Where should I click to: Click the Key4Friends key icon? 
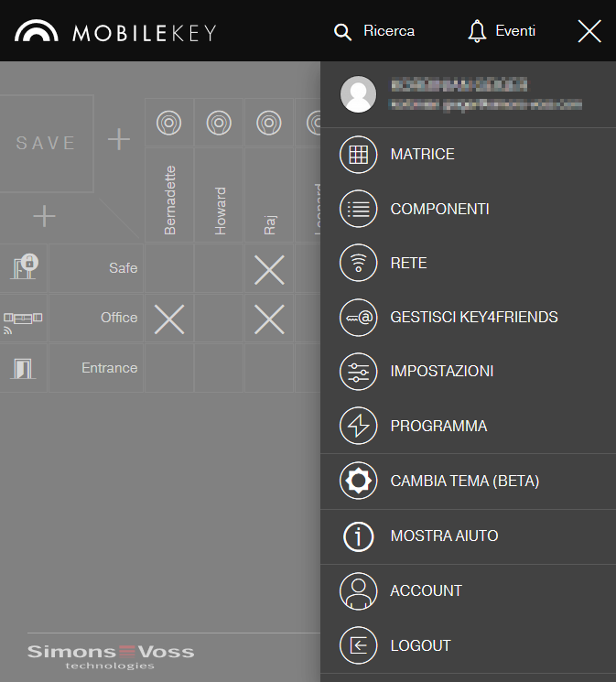358,318
